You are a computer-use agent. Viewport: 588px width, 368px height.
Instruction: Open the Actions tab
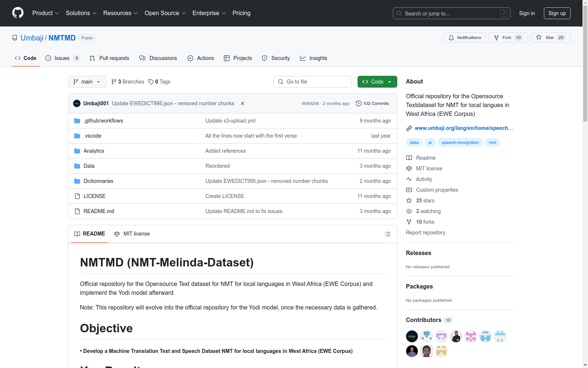tap(201, 58)
